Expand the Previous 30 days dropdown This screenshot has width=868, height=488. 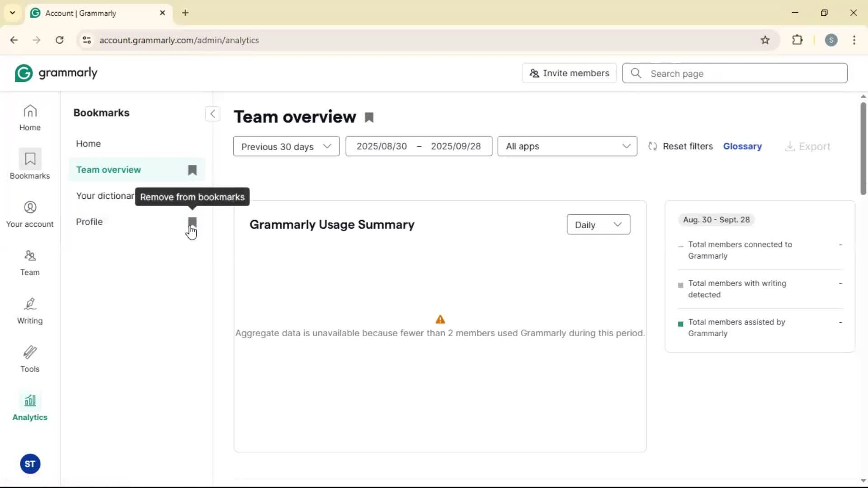click(286, 146)
